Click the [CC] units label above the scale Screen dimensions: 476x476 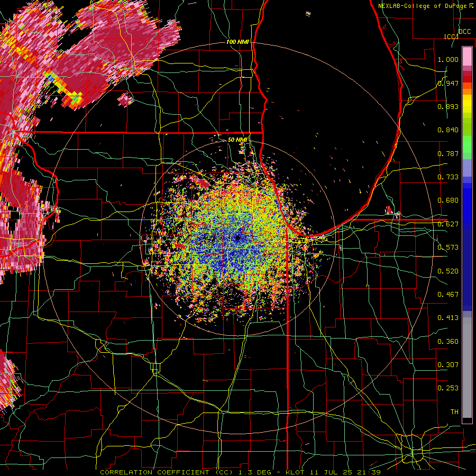pos(451,36)
